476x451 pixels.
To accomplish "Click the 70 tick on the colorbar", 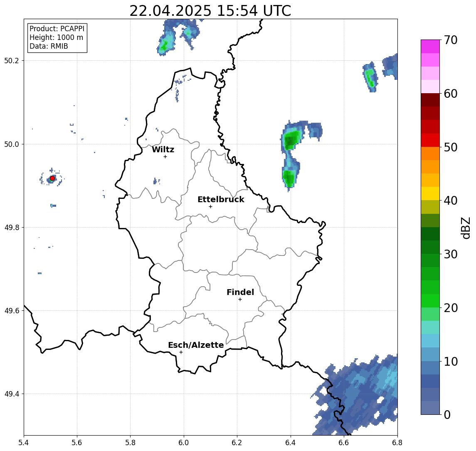I will click(x=451, y=40).
